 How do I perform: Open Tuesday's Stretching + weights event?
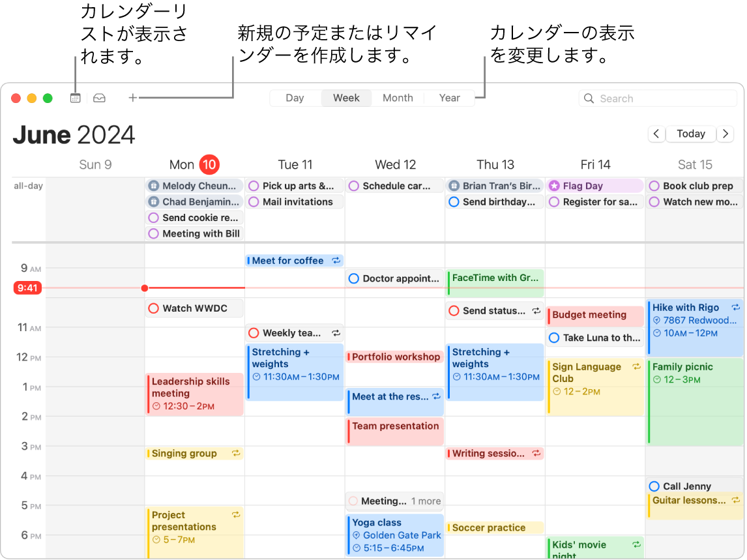coord(295,372)
